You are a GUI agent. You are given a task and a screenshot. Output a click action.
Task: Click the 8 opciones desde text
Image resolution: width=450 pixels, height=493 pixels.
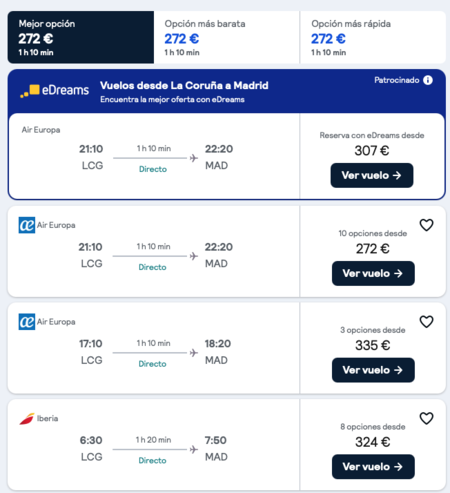click(373, 427)
